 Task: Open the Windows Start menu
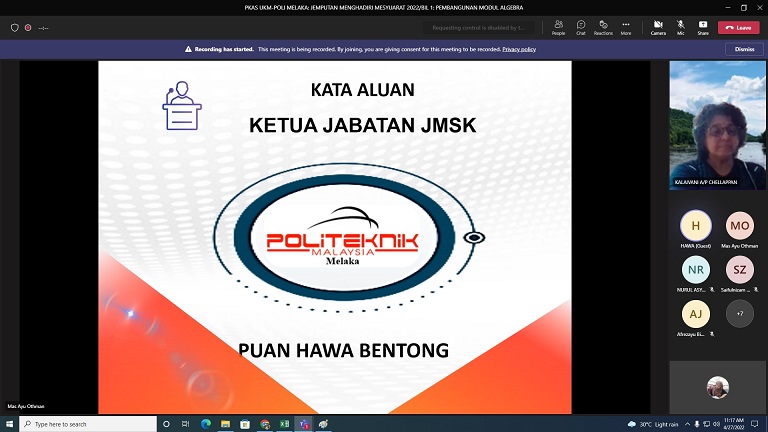[9, 424]
